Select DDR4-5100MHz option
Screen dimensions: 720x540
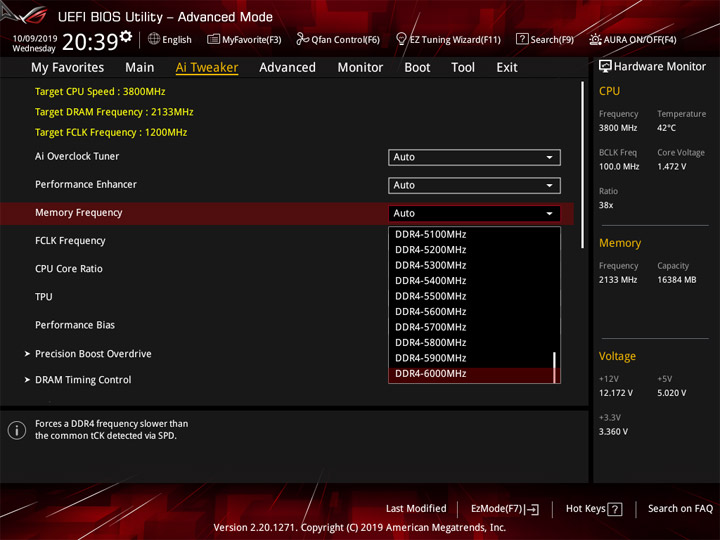(x=473, y=234)
